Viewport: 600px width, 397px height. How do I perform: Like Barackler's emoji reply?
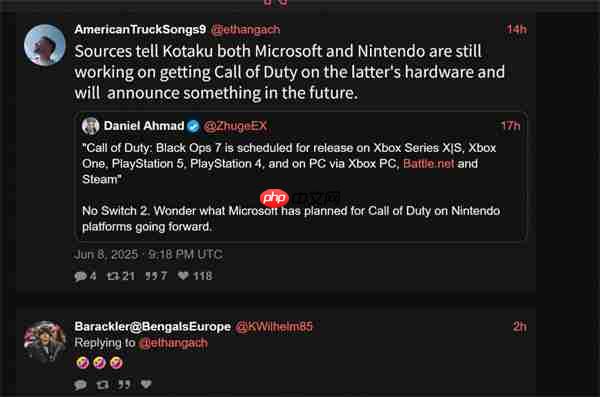[x=146, y=384]
